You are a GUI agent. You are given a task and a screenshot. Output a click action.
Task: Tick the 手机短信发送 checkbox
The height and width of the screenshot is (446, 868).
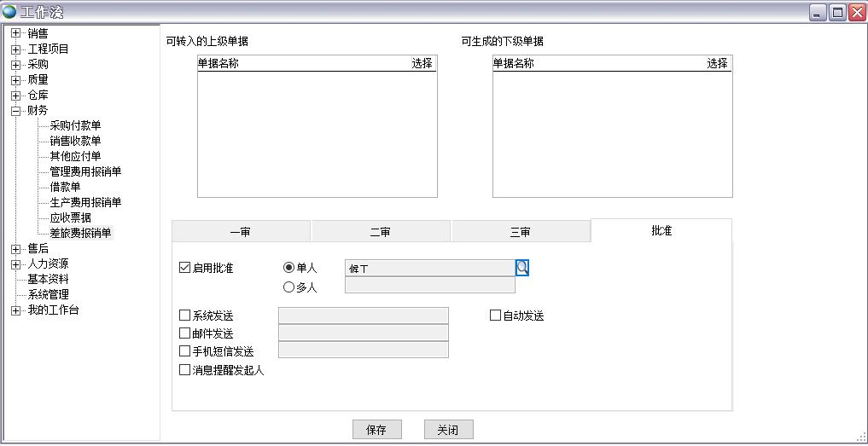point(185,351)
